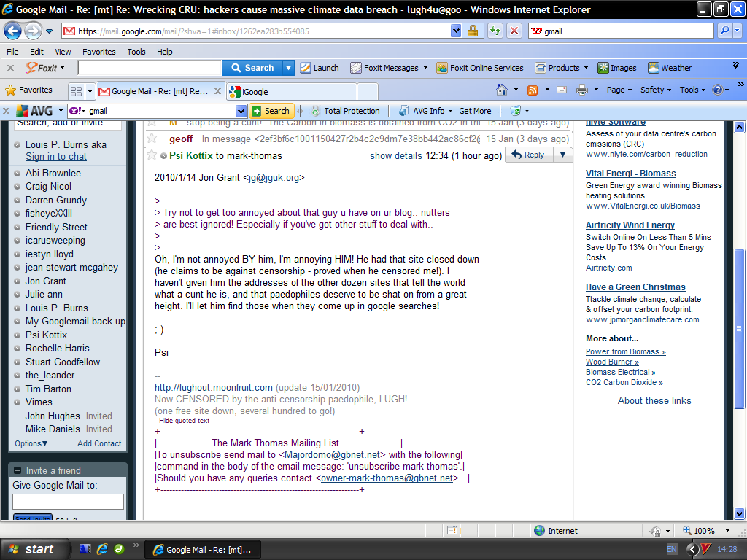747x560 pixels.
Task: Click the IE Home icon in command bar
Action: pyautogui.click(x=502, y=90)
